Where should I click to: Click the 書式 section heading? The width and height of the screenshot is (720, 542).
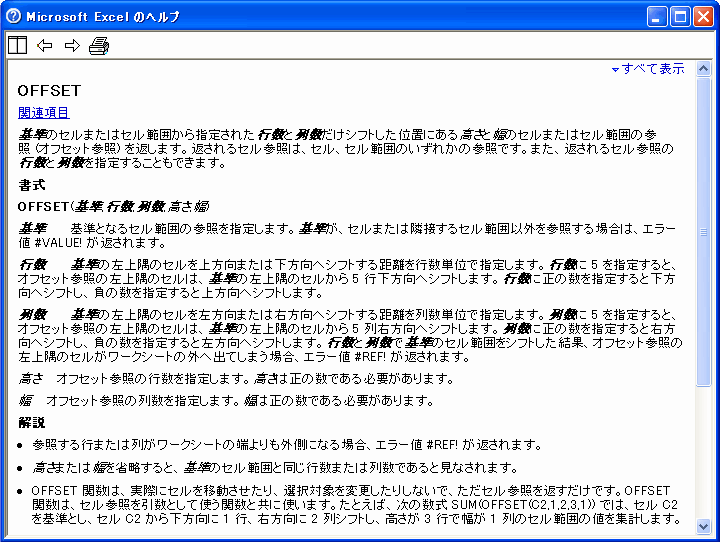(x=32, y=185)
